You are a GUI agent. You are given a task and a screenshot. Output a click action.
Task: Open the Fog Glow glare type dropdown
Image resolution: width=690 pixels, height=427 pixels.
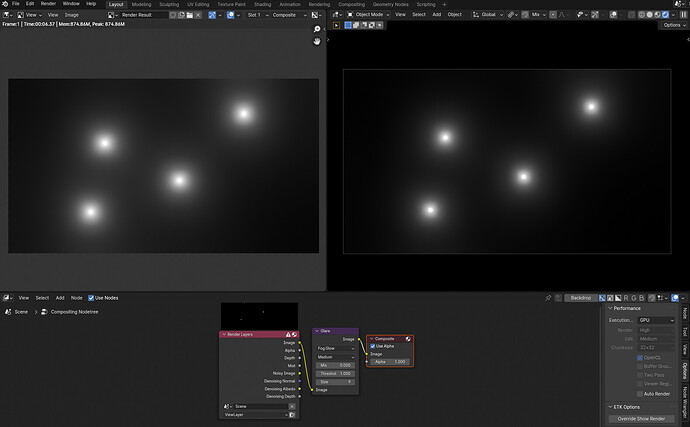point(335,348)
